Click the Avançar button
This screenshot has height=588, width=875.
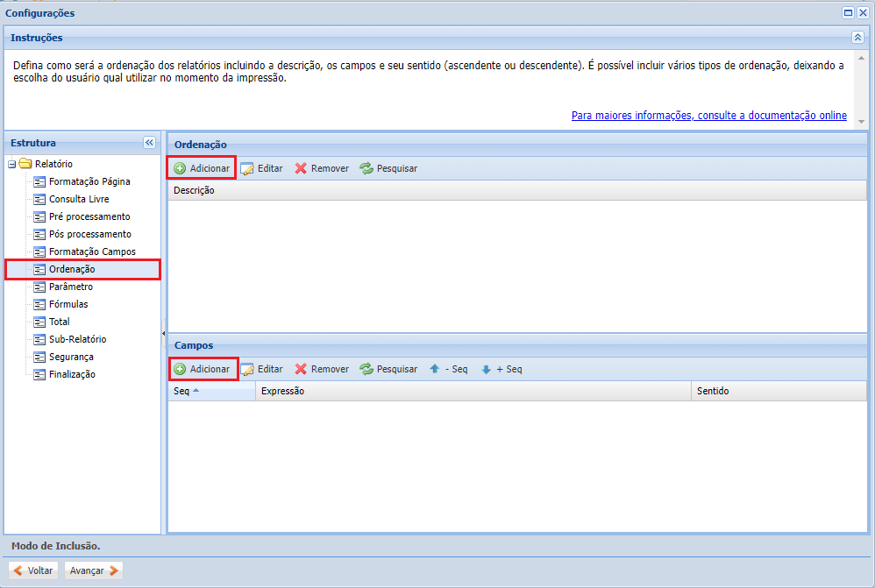point(92,570)
